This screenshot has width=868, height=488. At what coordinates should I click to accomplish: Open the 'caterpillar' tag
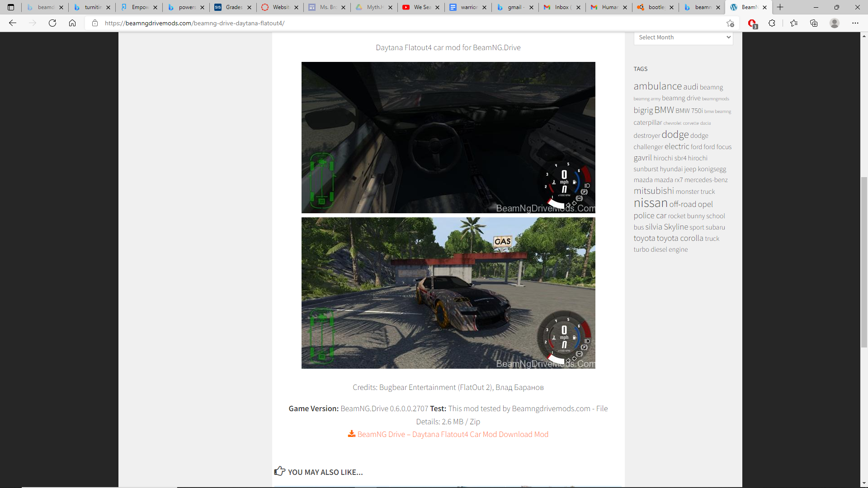tap(647, 122)
